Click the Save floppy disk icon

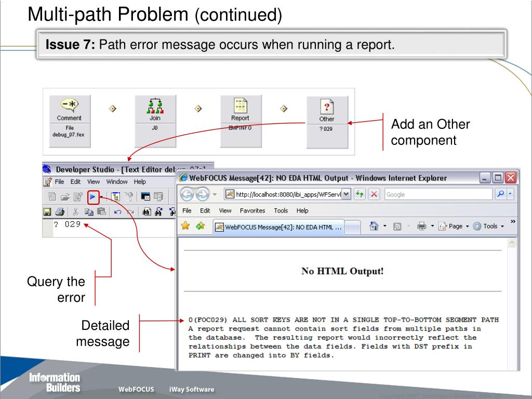[47, 212]
